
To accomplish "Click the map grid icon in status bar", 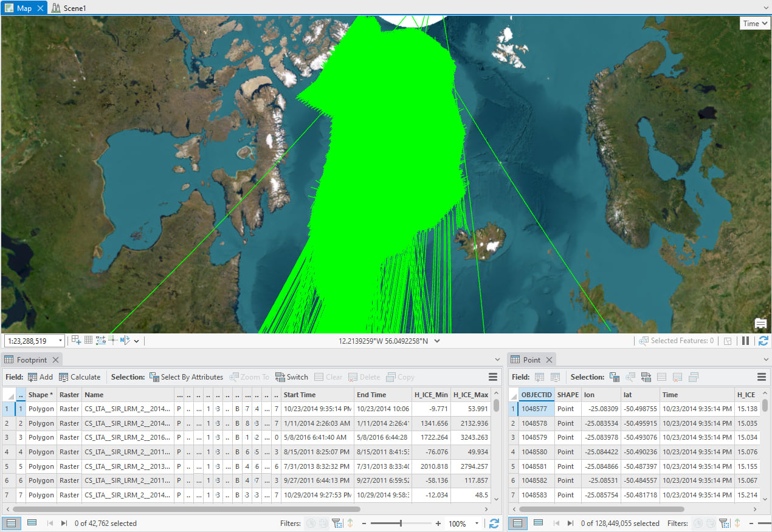I will click(x=88, y=340).
